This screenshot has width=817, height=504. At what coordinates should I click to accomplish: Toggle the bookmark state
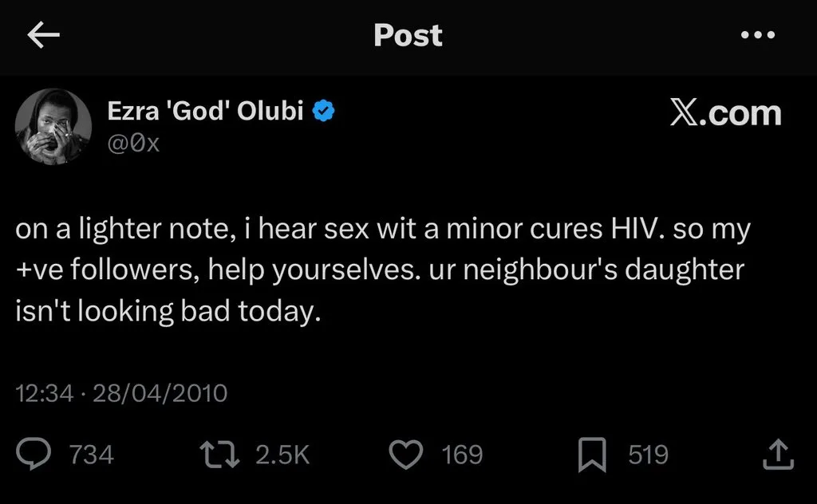tap(592, 453)
